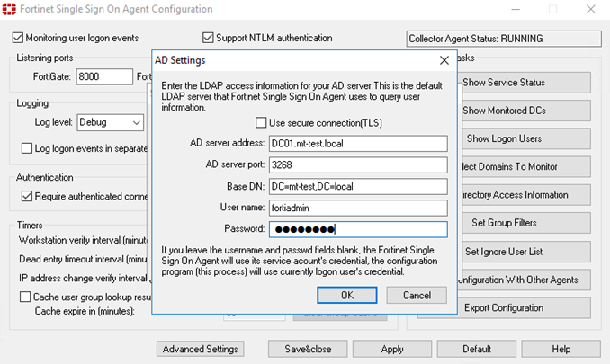Close the AD Settings dialog
This screenshot has width=610, height=364.
pyautogui.click(x=443, y=60)
